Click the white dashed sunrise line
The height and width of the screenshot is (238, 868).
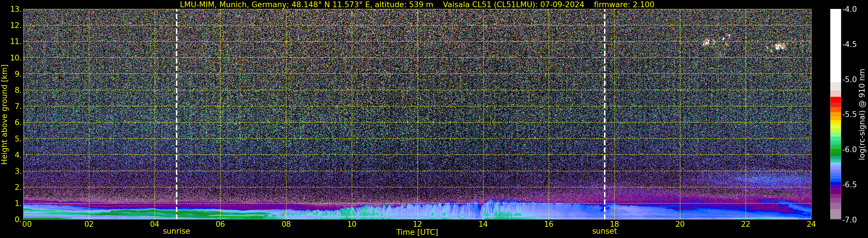pos(176,114)
